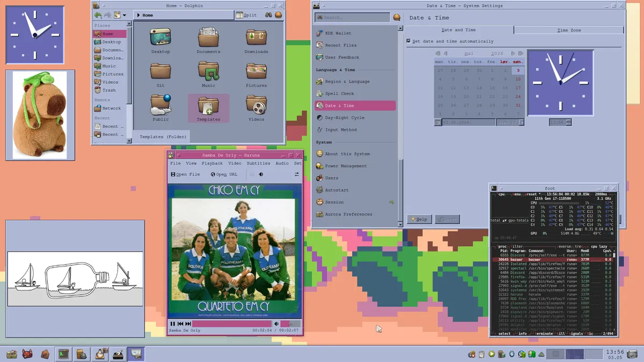Open User Feedback settings

pos(355,57)
